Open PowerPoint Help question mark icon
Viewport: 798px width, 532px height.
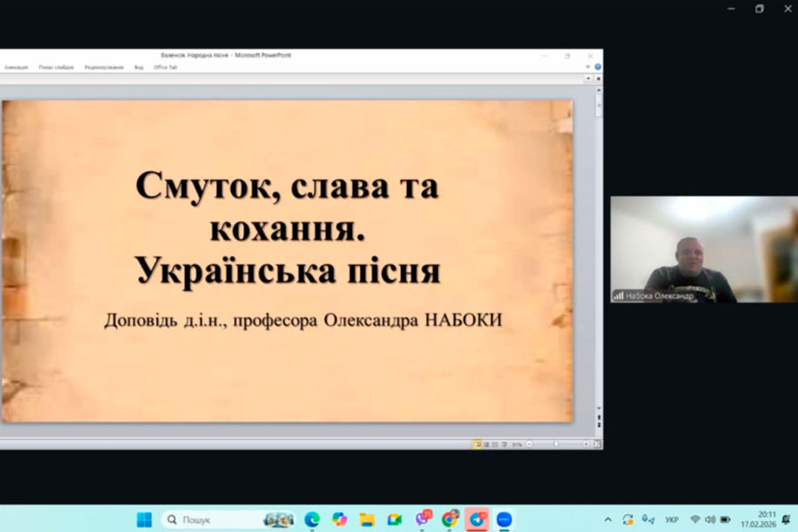tap(598, 66)
